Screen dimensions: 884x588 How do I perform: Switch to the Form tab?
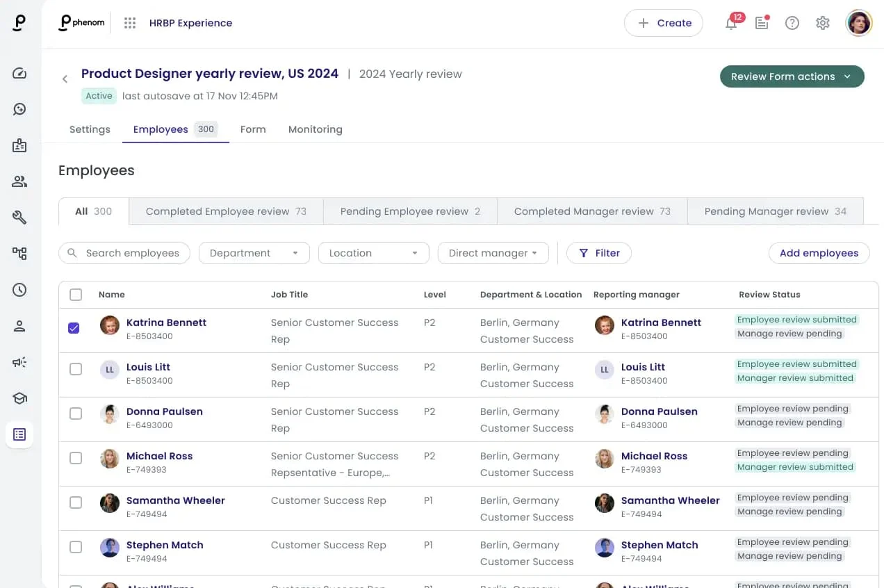(x=253, y=129)
